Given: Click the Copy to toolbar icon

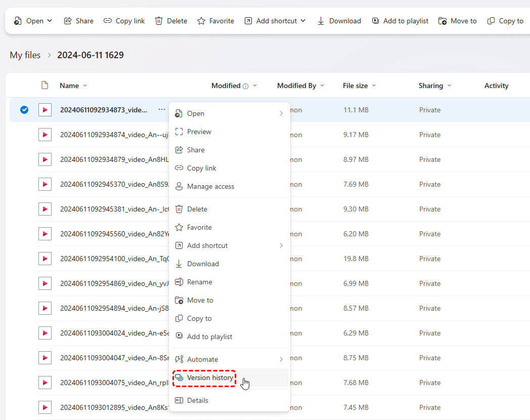Looking at the screenshot, I should [491, 21].
